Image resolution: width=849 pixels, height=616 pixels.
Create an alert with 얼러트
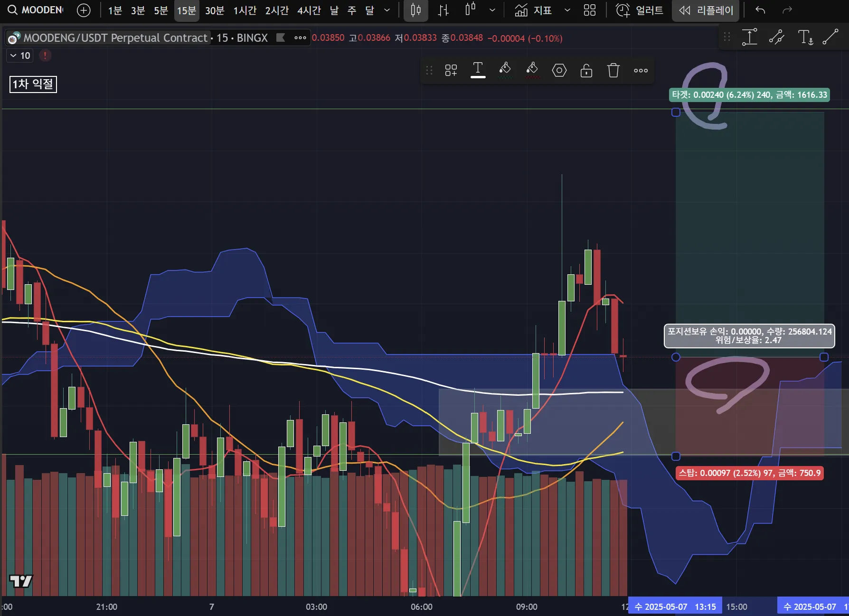click(x=639, y=10)
